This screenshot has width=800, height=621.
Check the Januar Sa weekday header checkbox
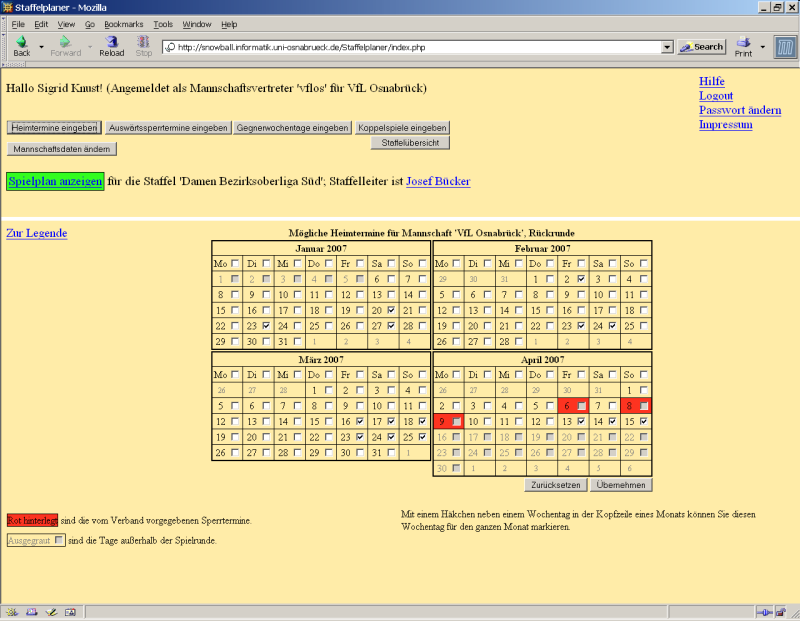pyautogui.click(x=391, y=263)
